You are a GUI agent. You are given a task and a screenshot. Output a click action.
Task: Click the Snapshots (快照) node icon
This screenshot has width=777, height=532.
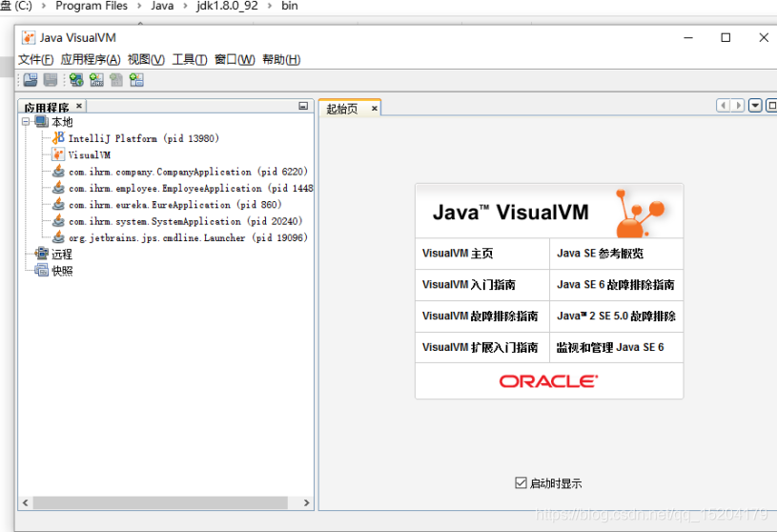42,271
